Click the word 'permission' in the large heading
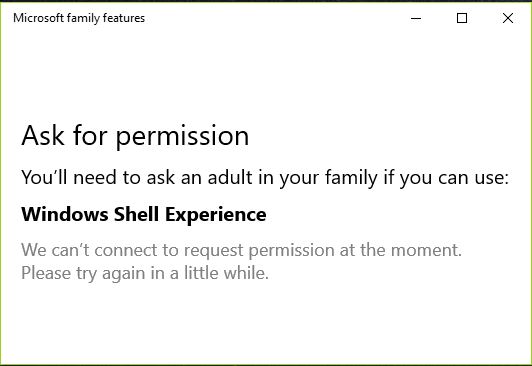The image size is (532, 366). pos(183,137)
